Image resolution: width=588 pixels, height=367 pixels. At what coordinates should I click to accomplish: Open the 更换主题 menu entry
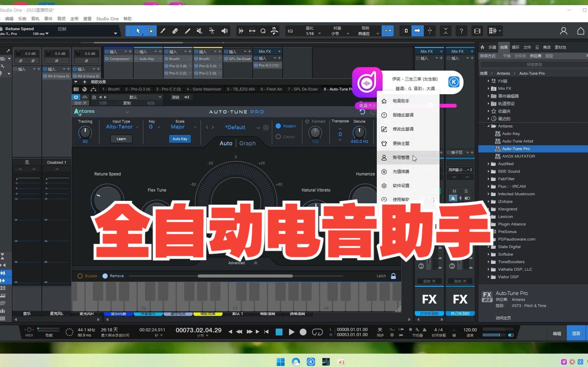(x=408, y=143)
